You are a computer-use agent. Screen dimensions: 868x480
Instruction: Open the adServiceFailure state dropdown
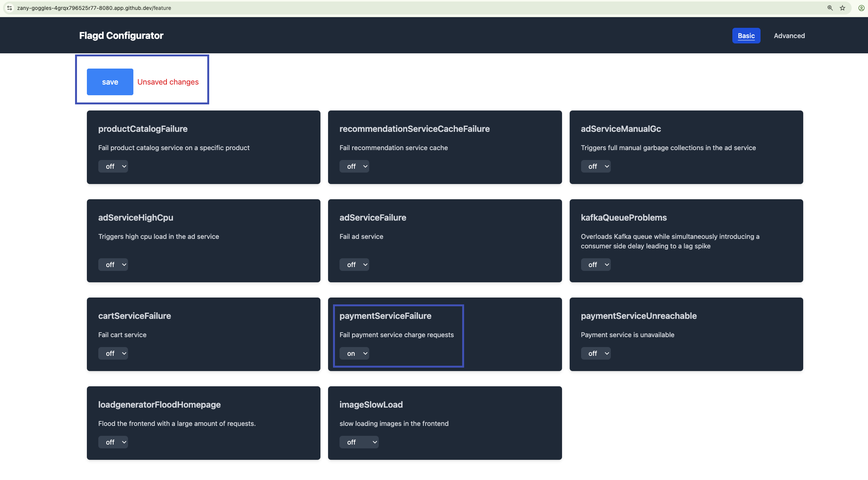point(354,265)
